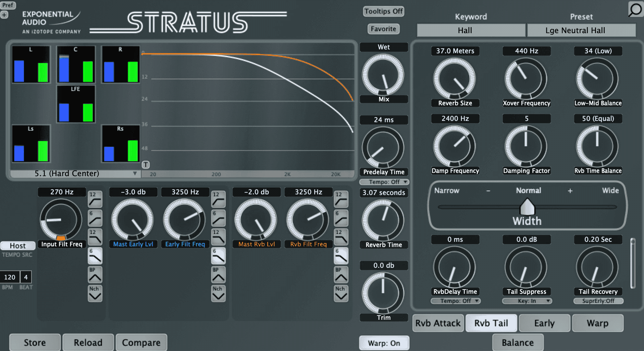This screenshot has height=351, width=644.
Task: Select 12 dB low-pass for reverb filter
Action: (x=341, y=237)
